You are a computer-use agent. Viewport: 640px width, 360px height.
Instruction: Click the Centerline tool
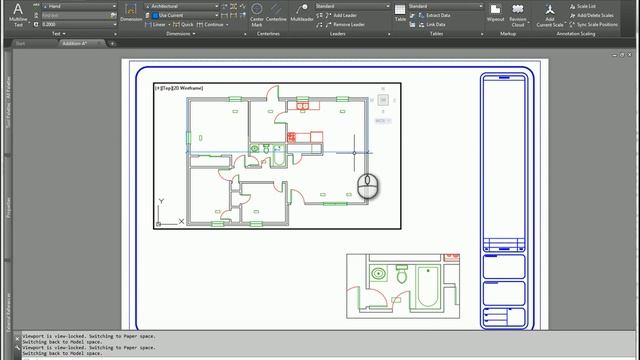[x=276, y=13]
